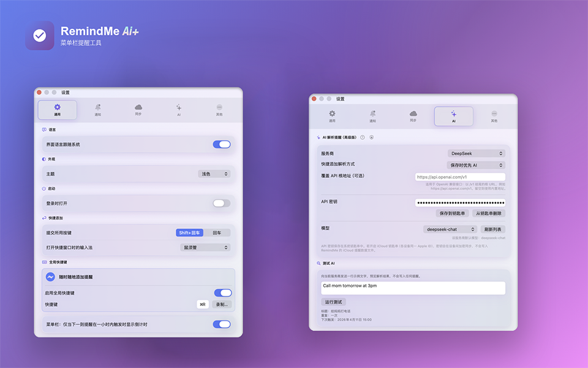Click the blue round icon beside 随时随地添加提醒
The image size is (588, 368).
[51, 277]
